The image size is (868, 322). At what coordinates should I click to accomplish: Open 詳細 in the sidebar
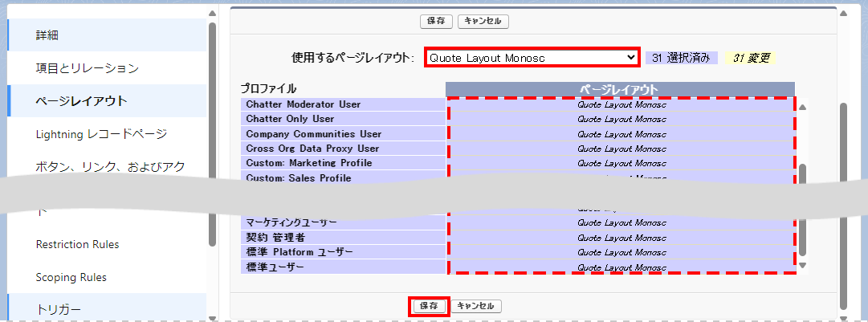click(47, 35)
